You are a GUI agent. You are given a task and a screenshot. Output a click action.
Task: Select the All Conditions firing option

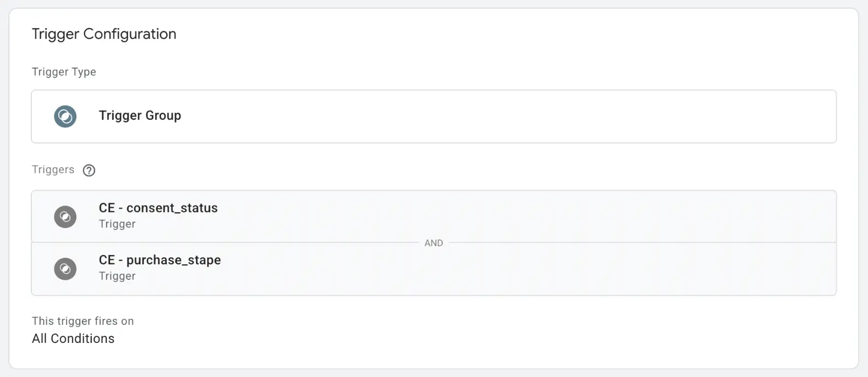(73, 339)
